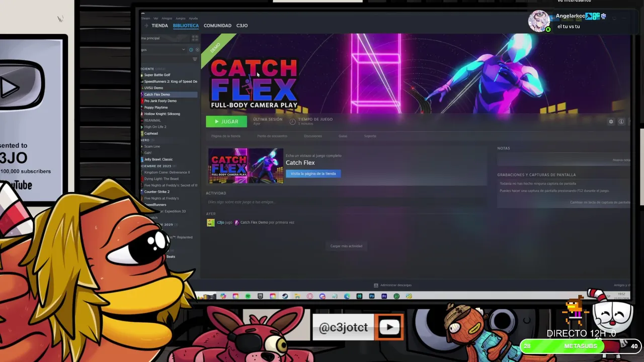Open the library filter options icon
Image resolution: width=644 pixels, height=362 pixels.
click(x=195, y=59)
